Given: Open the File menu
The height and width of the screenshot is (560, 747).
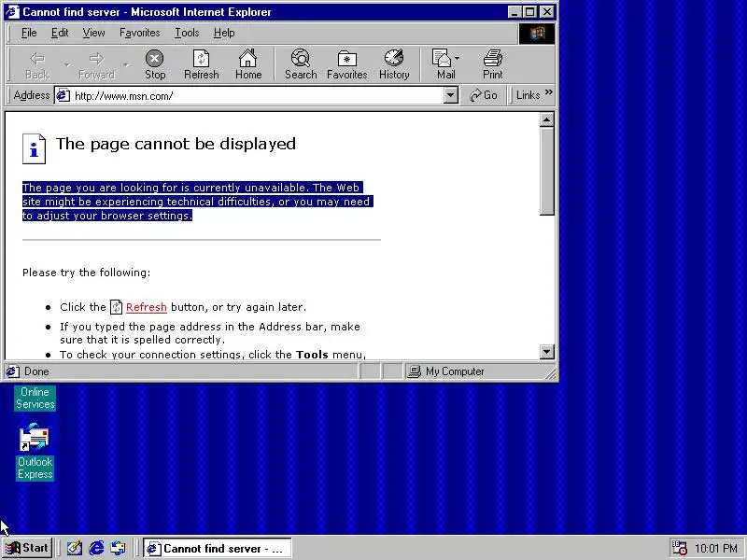Looking at the screenshot, I should coord(29,33).
